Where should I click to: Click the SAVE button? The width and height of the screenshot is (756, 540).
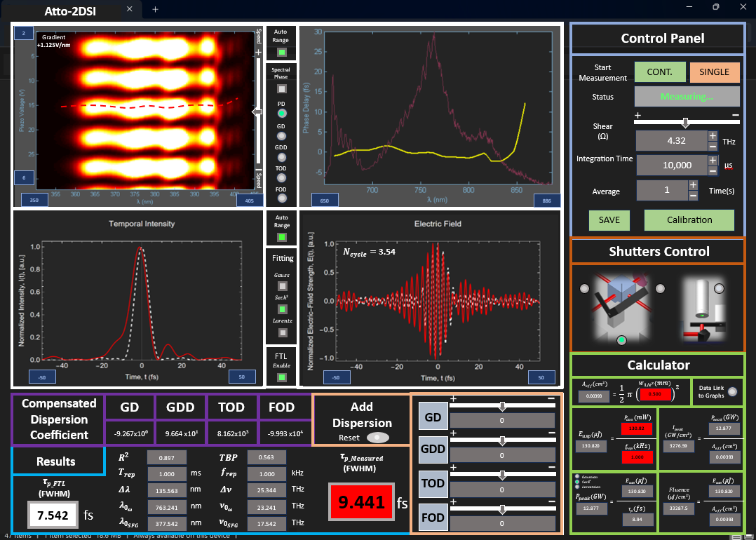coord(609,220)
